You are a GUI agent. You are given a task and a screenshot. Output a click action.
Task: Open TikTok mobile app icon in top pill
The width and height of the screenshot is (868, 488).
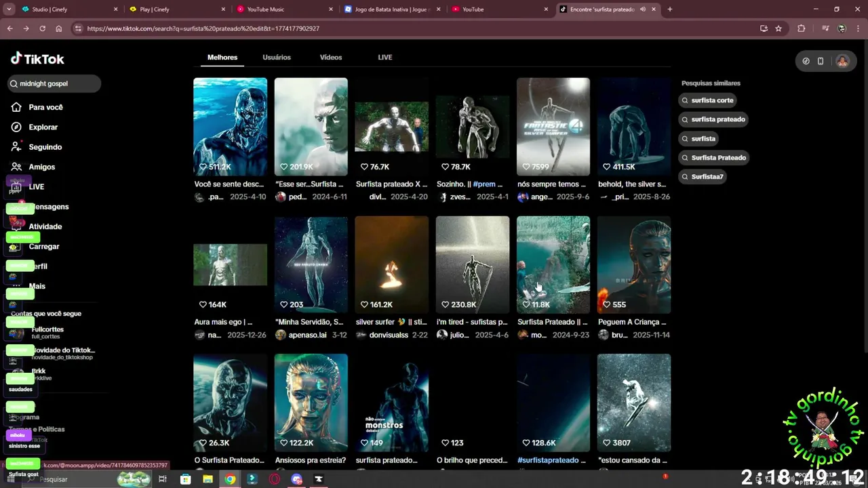[821, 61]
